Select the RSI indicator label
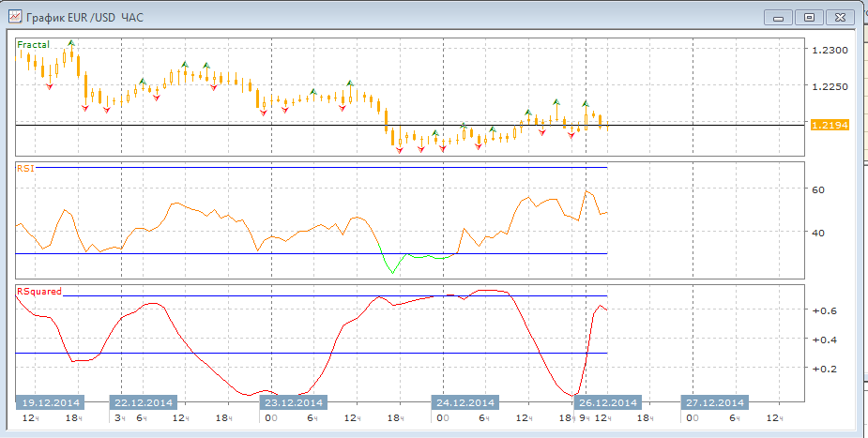This screenshot has height=438, width=868. pos(24,168)
